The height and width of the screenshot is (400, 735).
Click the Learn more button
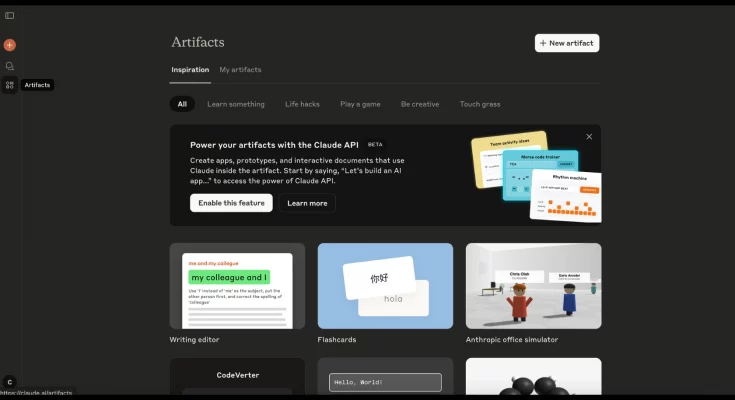click(307, 203)
